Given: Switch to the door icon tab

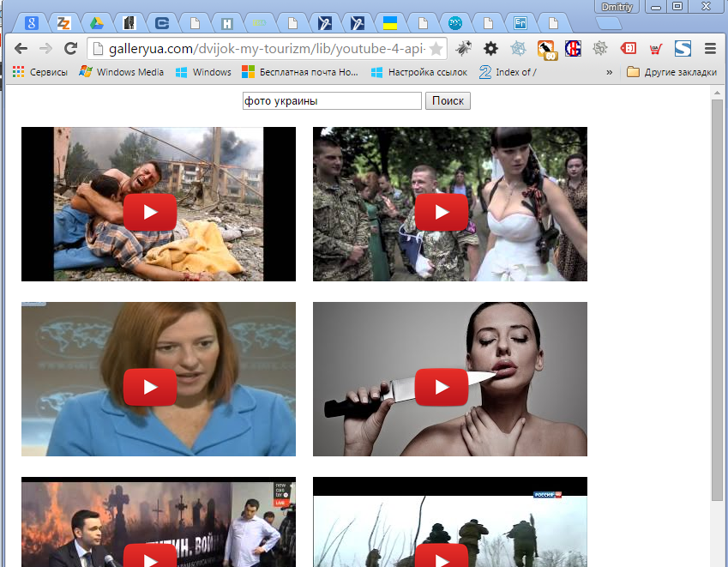Looking at the screenshot, I should (x=129, y=23).
